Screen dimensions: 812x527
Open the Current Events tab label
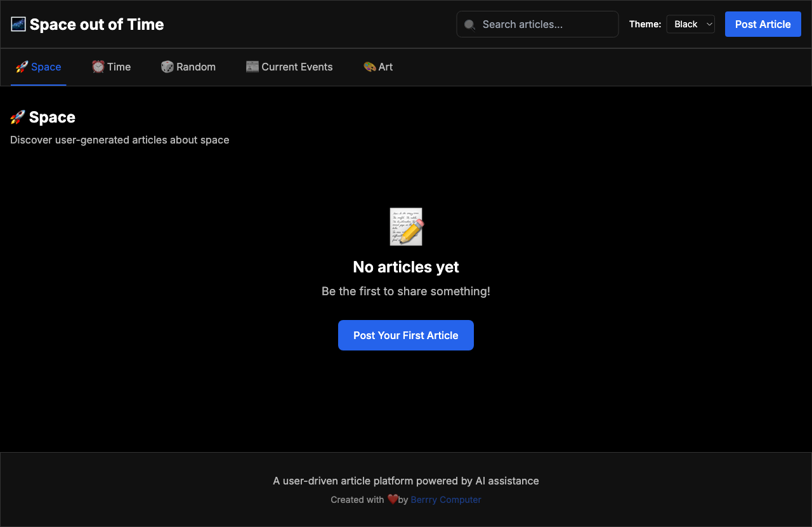[297, 67]
